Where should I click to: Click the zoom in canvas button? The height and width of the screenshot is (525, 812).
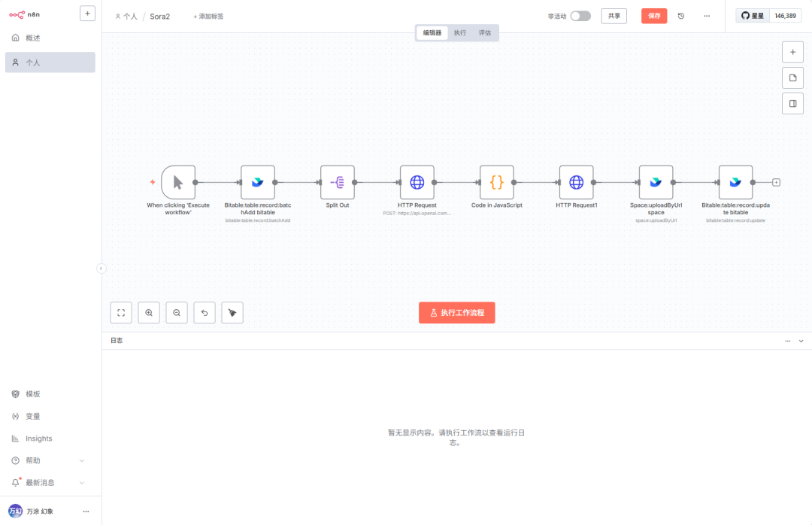(149, 313)
